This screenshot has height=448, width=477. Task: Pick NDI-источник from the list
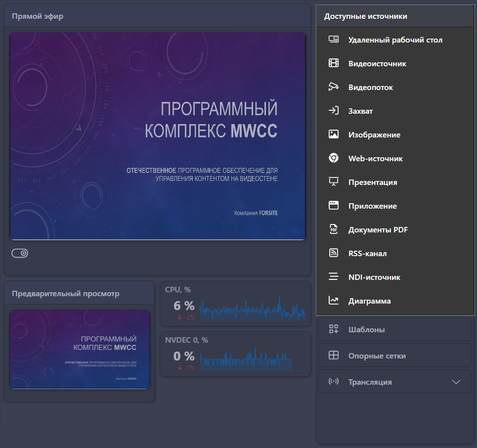[395, 277]
